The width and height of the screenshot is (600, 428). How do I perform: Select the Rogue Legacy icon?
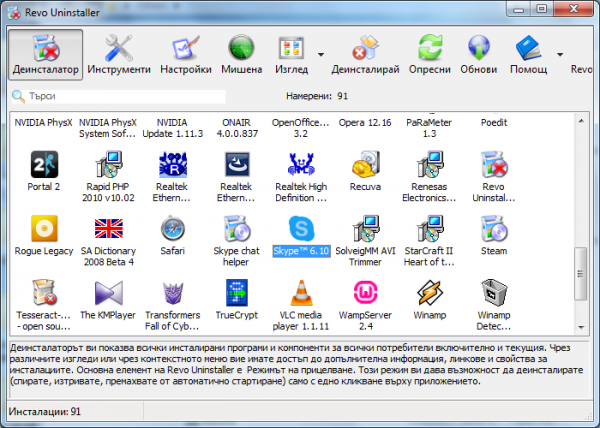pos(44,228)
